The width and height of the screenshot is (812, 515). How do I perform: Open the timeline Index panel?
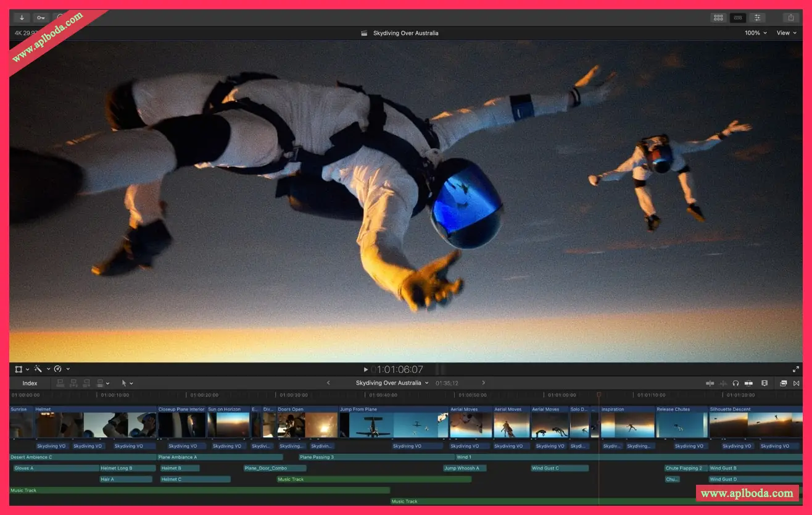(x=30, y=383)
